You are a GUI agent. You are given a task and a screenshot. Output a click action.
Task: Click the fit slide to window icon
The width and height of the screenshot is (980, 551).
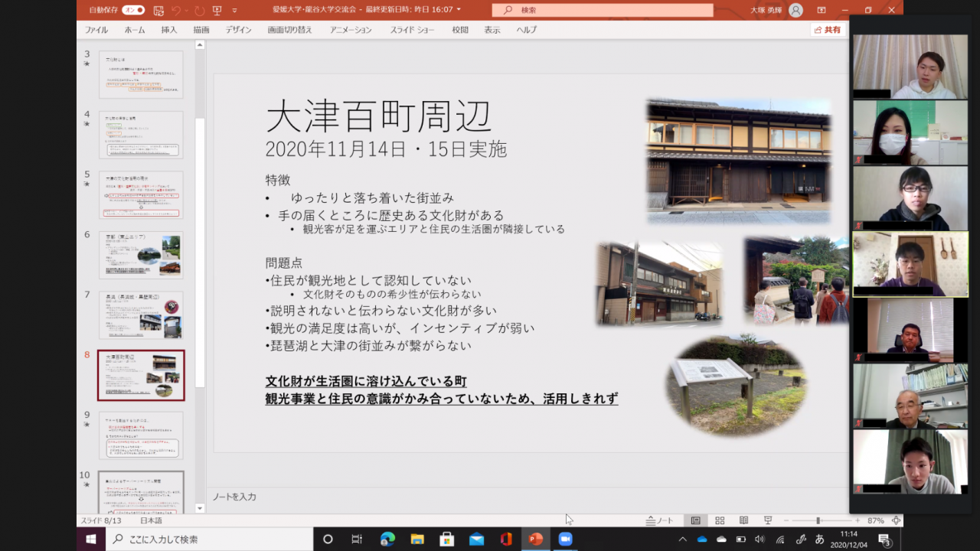(x=896, y=520)
